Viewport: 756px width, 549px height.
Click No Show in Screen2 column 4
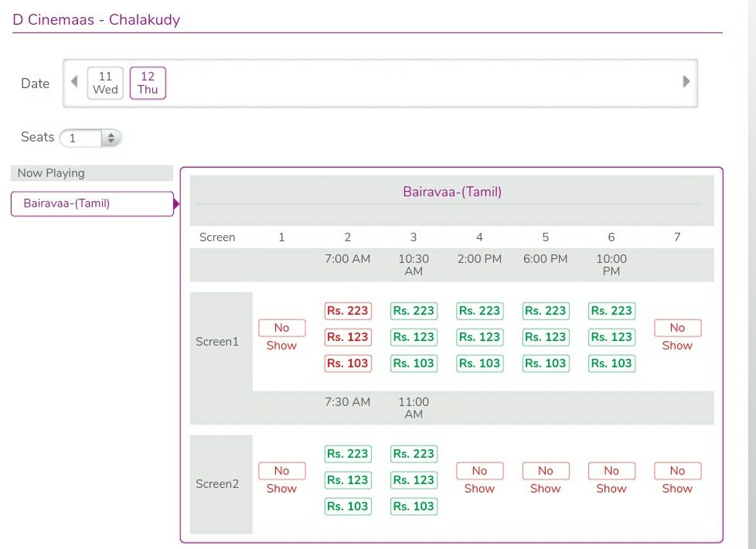pos(480,479)
